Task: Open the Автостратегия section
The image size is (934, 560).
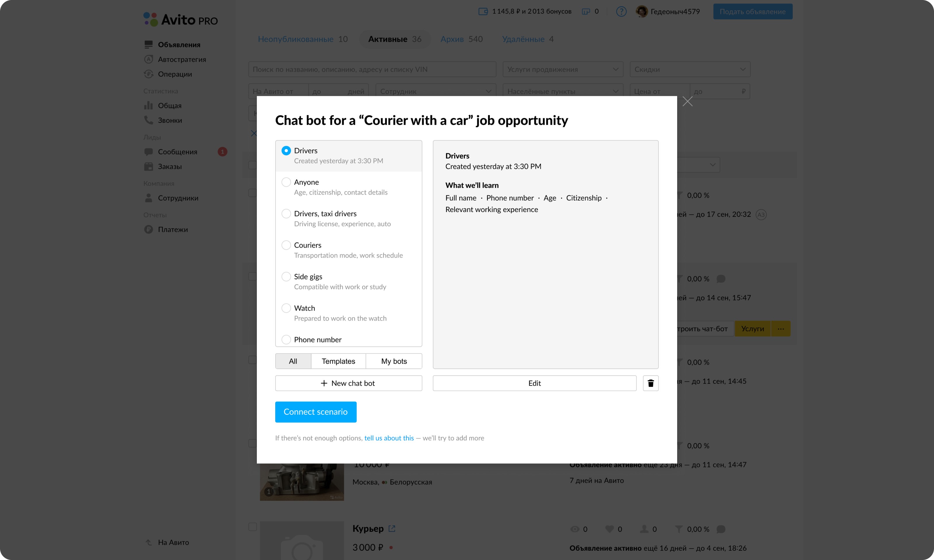Action: 182,59
